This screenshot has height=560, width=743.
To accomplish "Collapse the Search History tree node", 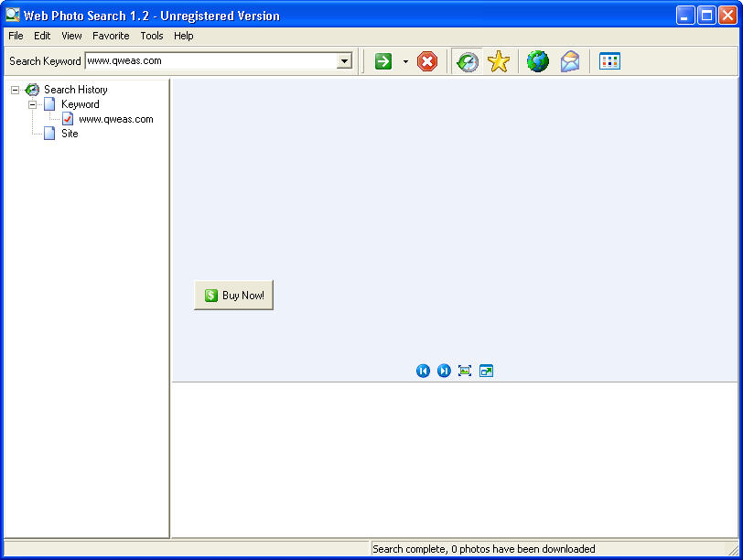I will coord(16,90).
